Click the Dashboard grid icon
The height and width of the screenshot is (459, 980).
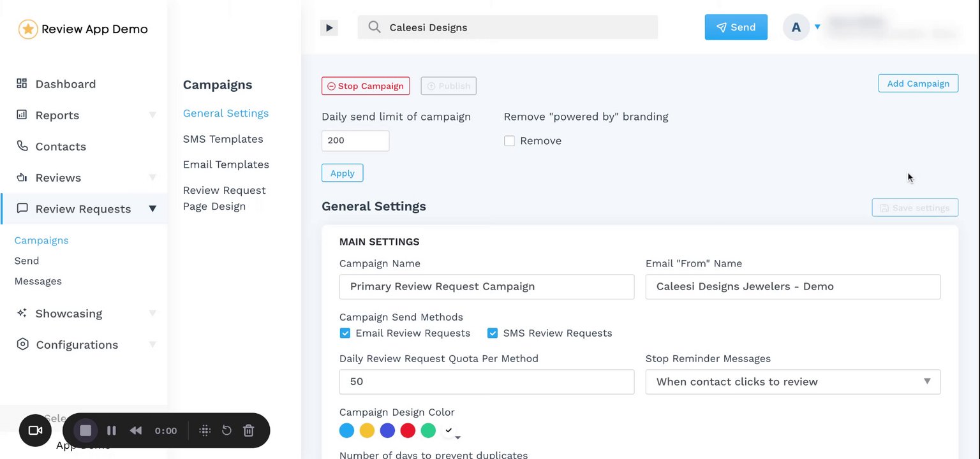22,84
